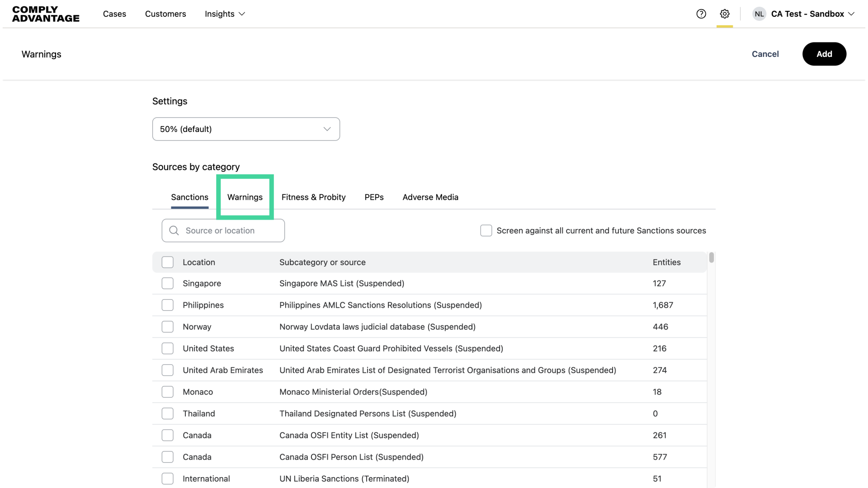Select the Norway Lovdata source checkbox
This screenshot has width=868, height=488.
click(168, 327)
